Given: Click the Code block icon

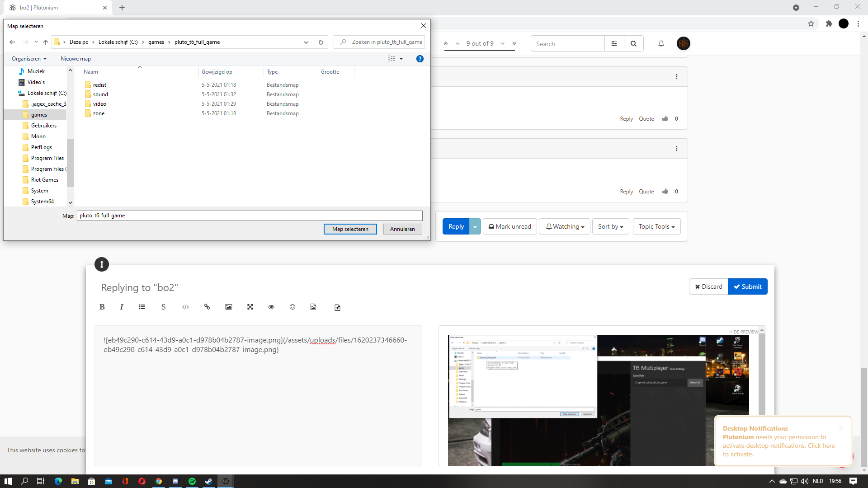Looking at the screenshot, I should point(185,307).
